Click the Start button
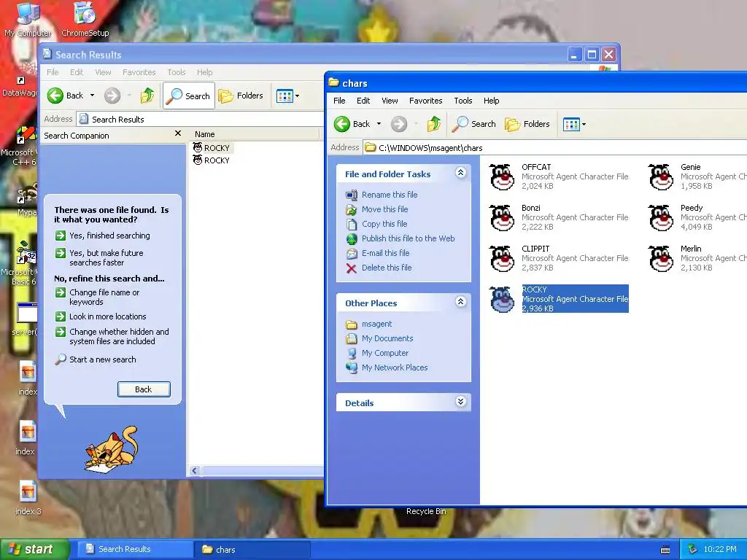This screenshot has height=560, width=747. 34,550
